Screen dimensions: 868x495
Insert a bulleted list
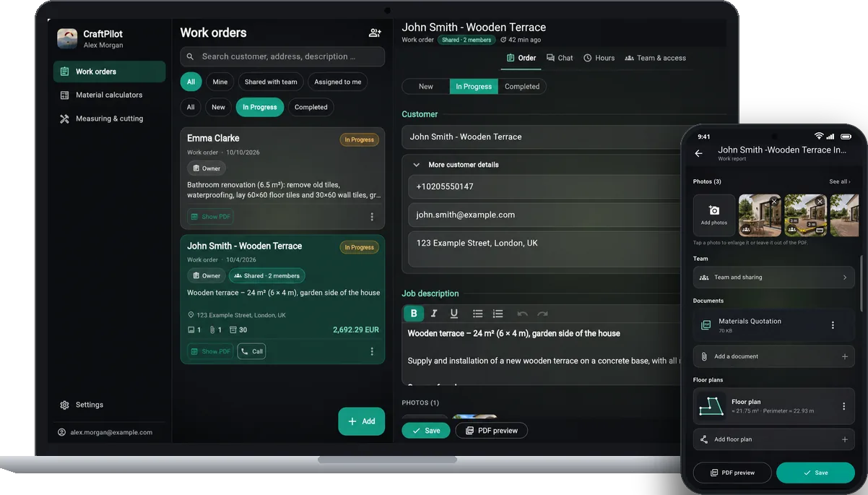point(477,314)
